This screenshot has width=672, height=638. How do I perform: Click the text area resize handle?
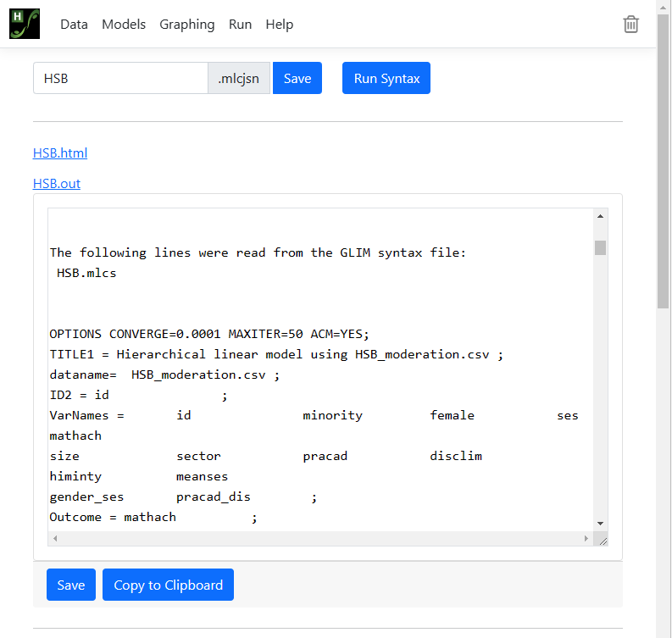click(x=603, y=540)
